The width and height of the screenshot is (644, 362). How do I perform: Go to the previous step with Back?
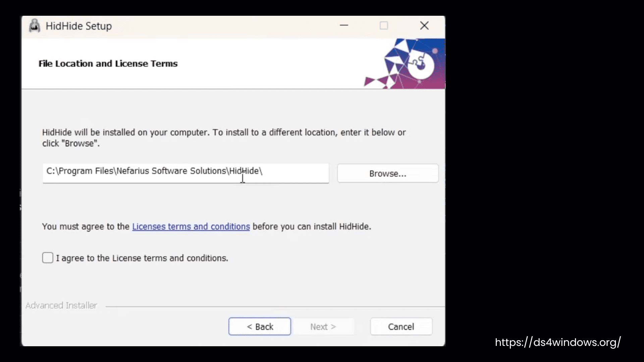(x=260, y=326)
